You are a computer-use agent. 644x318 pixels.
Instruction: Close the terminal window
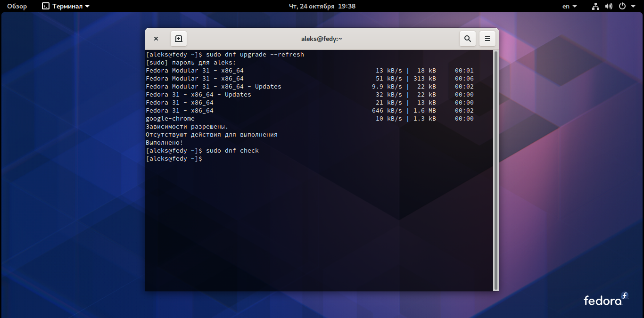(156, 38)
